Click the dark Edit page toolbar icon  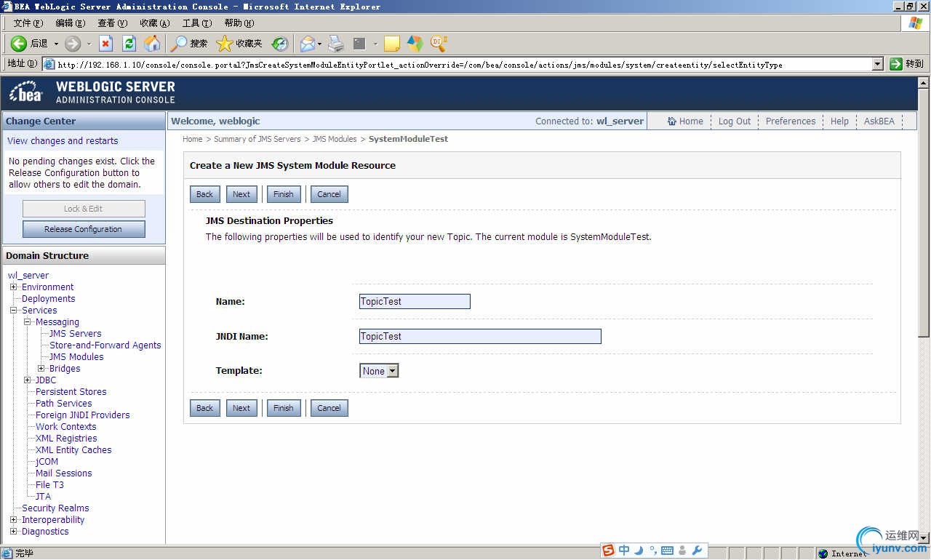pyautogui.click(x=359, y=44)
